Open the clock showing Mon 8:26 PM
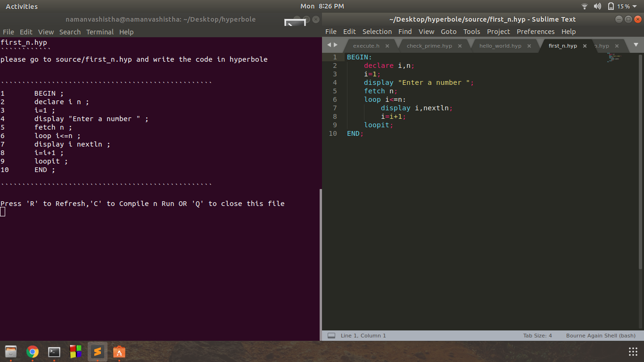This screenshot has height=362, width=644. pyautogui.click(x=322, y=6)
